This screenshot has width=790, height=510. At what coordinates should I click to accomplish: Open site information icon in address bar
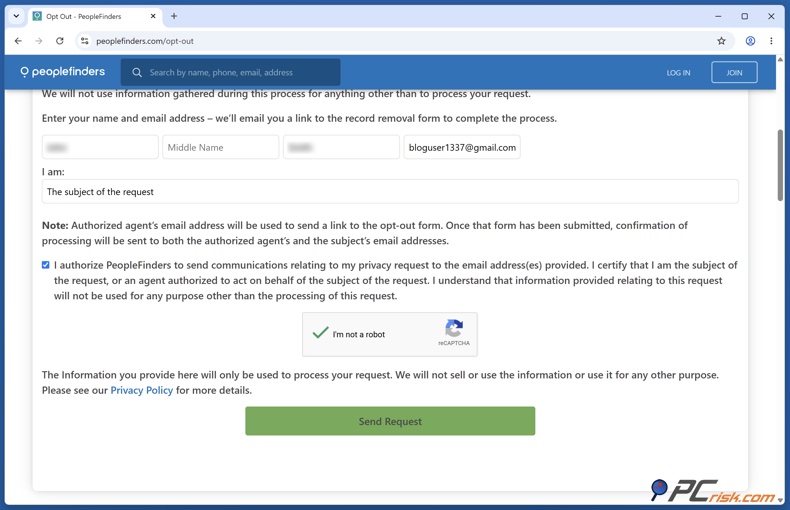tap(85, 41)
